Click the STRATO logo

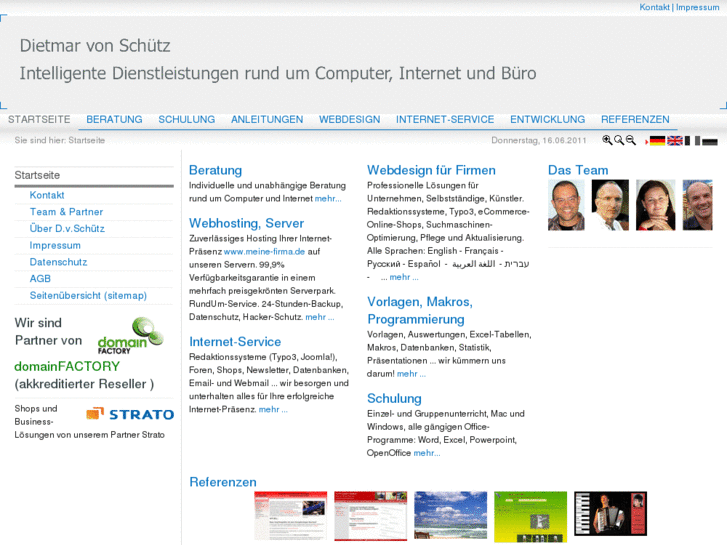130,414
